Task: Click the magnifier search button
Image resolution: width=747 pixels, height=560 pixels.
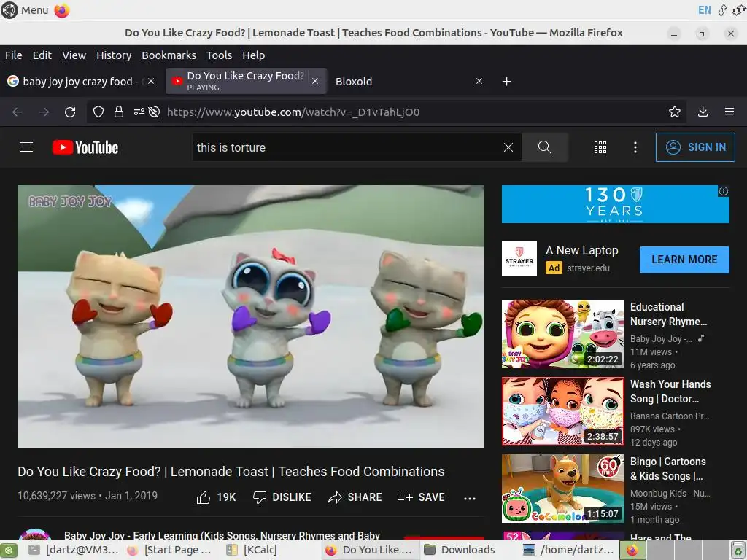Action: [x=544, y=147]
